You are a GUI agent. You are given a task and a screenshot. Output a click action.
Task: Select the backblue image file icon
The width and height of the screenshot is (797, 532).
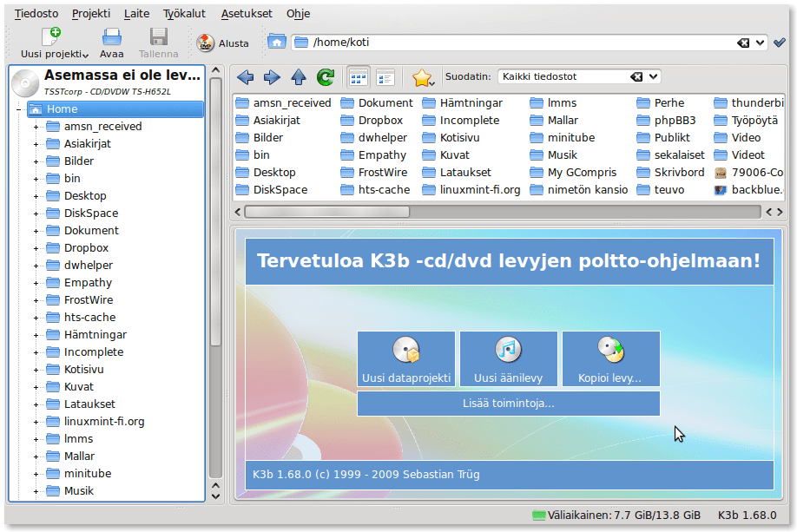coord(721,190)
